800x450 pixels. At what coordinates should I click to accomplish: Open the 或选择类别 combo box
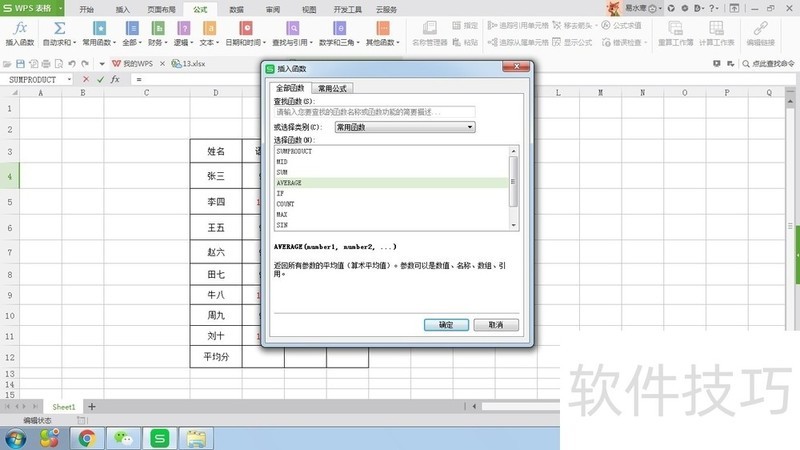(405, 127)
